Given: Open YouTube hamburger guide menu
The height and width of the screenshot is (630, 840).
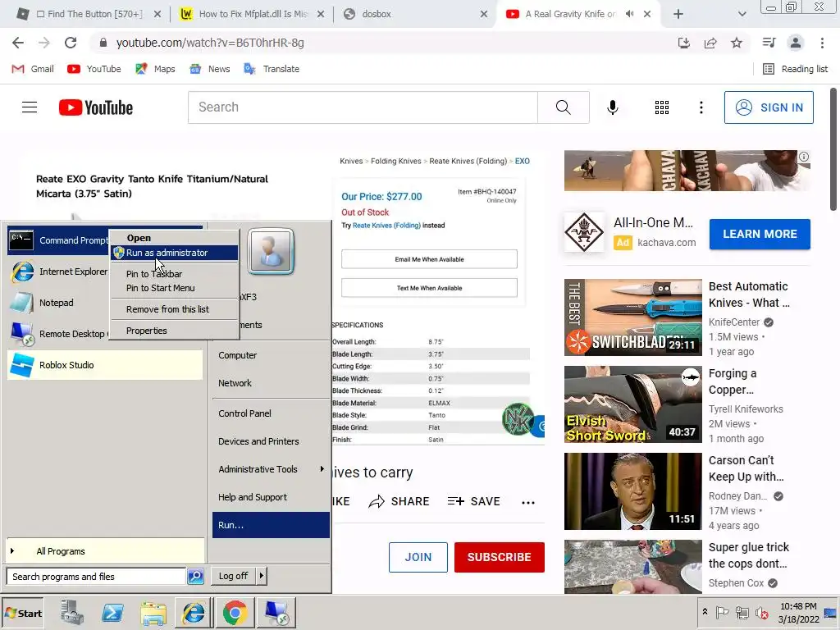Looking at the screenshot, I should [30, 107].
